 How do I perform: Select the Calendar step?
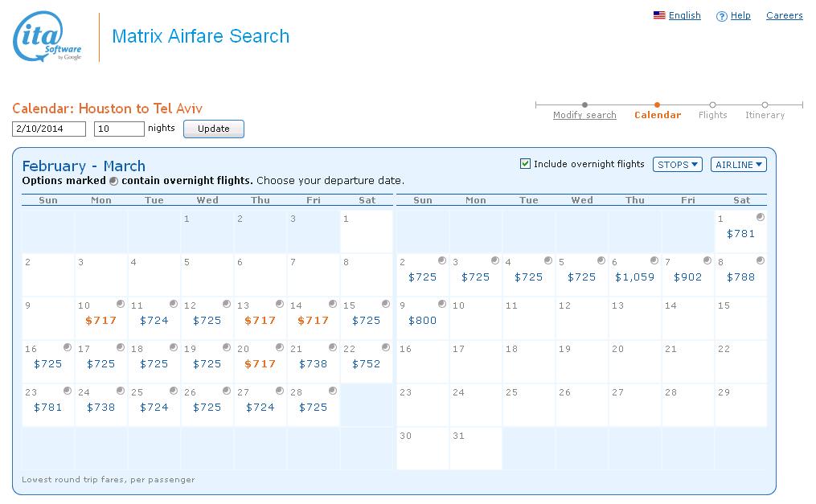point(658,115)
